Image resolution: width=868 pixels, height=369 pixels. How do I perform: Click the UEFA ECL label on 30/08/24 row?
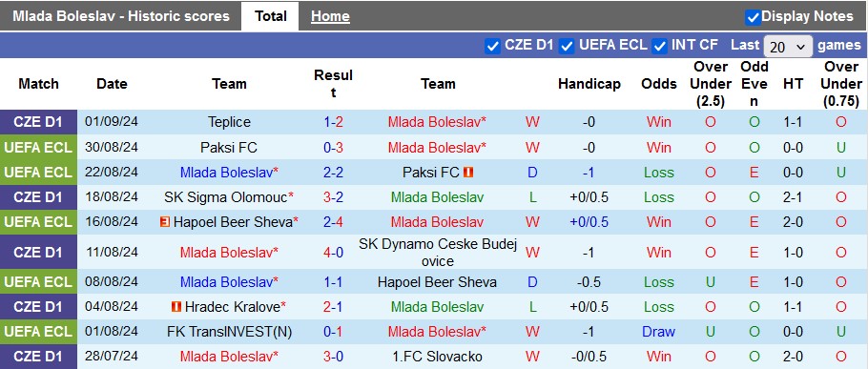click(x=38, y=147)
